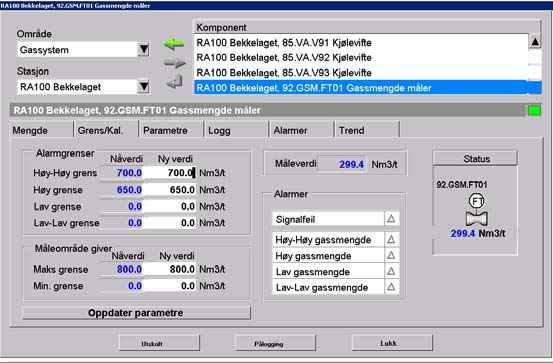The width and height of the screenshot is (553, 363).
Task: Click the Signalfeil alarm label
Action: pos(295,219)
